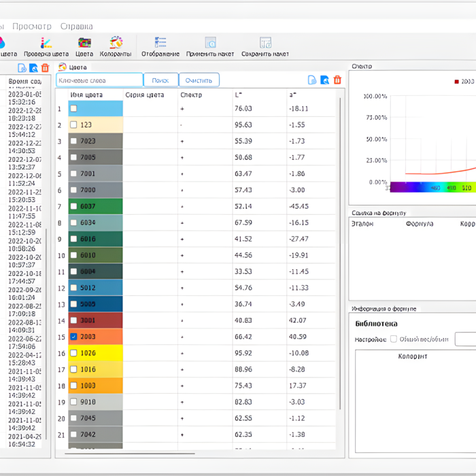
Task: Click the search-document icon in the colors panel
Action: pyautogui.click(x=325, y=80)
